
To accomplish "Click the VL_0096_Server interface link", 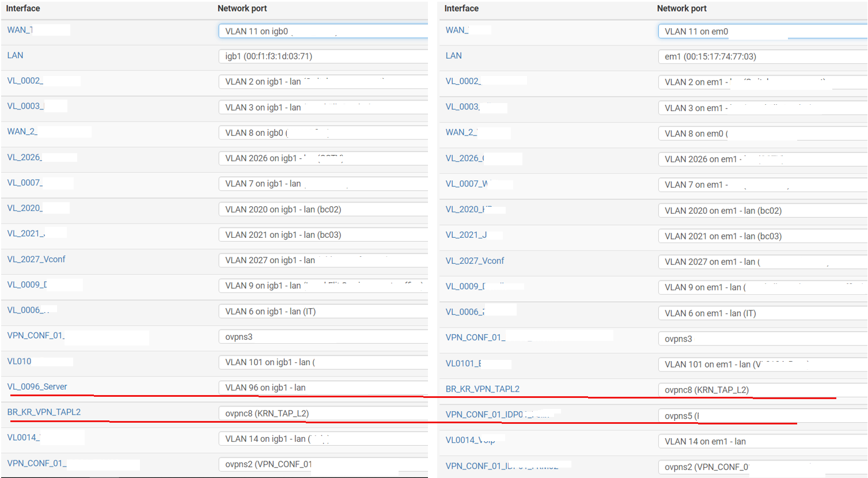I will click(x=37, y=386).
